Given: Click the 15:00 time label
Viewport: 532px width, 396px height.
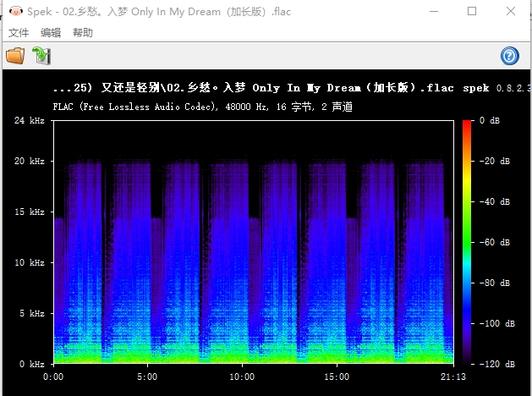Looking at the screenshot, I should click(337, 377).
